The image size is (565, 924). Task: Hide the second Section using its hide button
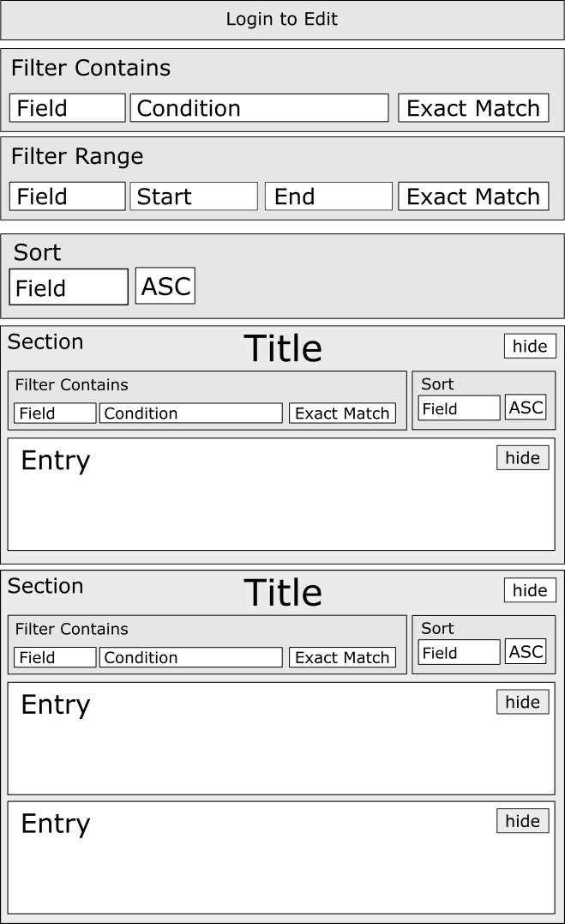(529, 590)
